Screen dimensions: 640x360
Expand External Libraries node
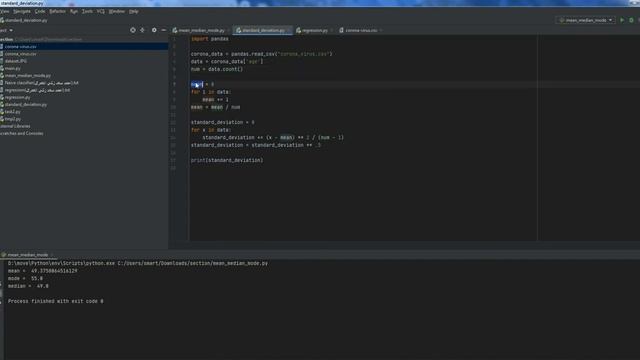pyautogui.click(x=15, y=126)
